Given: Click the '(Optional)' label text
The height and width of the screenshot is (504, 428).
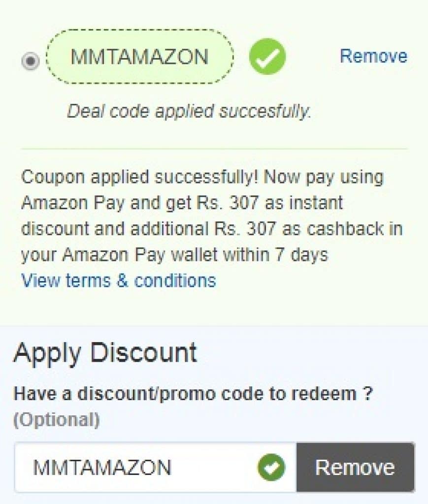Looking at the screenshot, I should tap(57, 419).
